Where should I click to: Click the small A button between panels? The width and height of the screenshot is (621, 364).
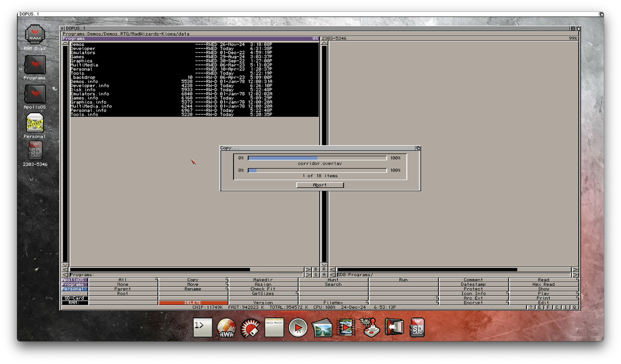tap(324, 275)
